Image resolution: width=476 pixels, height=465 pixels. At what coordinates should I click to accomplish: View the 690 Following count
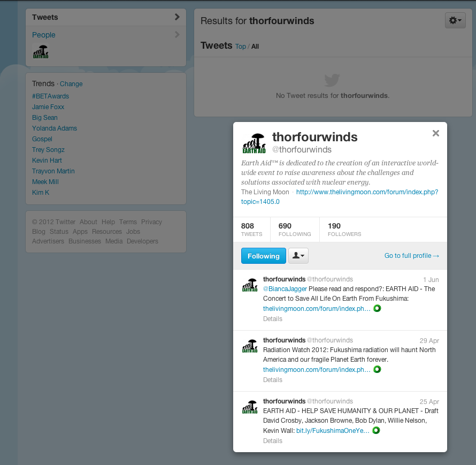[294, 230]
